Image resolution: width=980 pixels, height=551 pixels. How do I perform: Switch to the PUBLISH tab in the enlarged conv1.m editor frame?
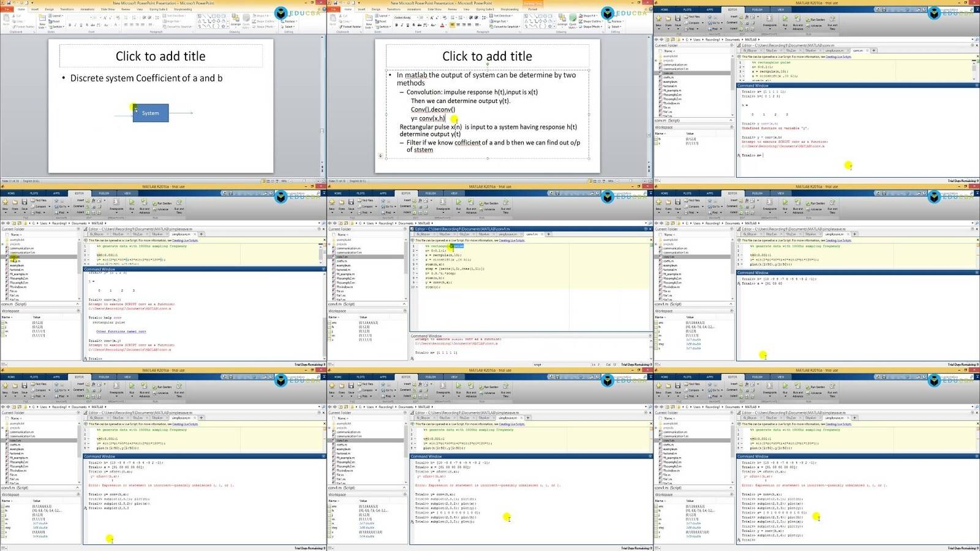tap(431, 193)
